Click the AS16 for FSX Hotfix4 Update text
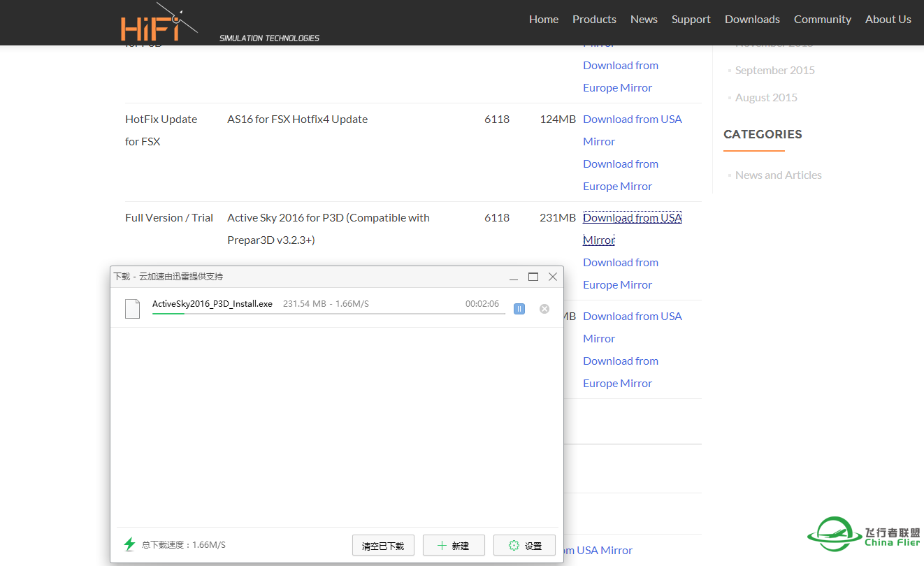The height and width of the screenshot is (566, 924). click(297, 119)
